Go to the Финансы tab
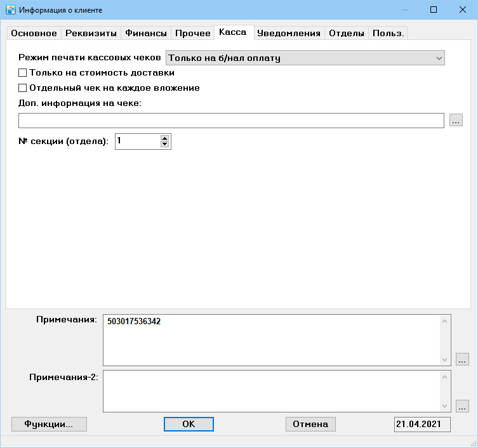The width and height of the screenshot is (478, 448). (x=146, y=33)
